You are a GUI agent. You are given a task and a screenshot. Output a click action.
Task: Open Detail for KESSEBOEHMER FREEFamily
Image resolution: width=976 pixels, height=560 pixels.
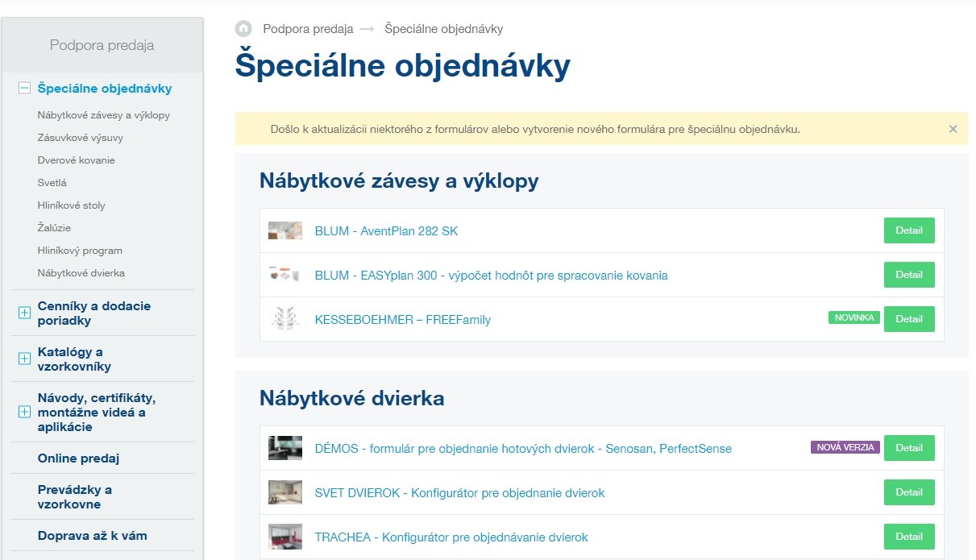click(908, 319)
